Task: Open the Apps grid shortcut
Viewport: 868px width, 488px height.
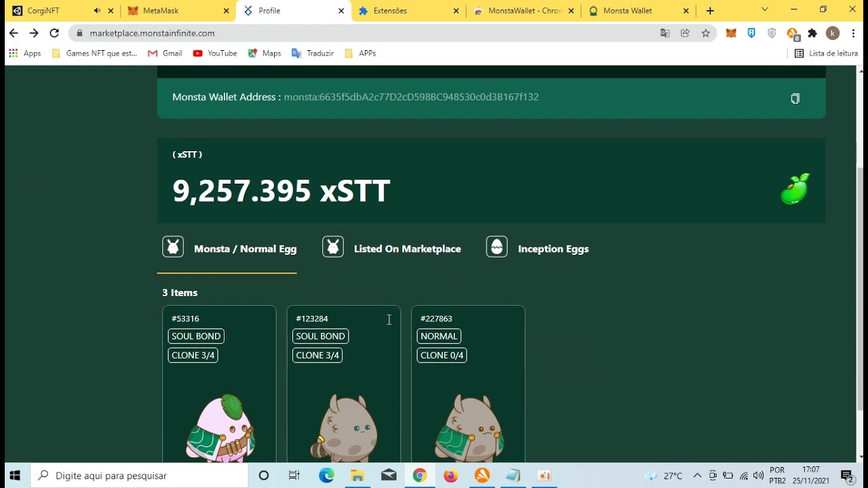Action: coord(25,53)
